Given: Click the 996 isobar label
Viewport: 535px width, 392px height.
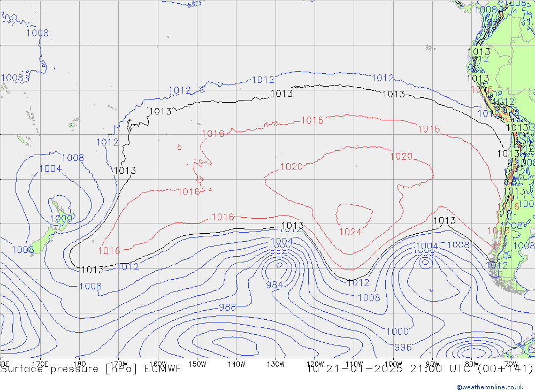Looking at the screenshot, I should pyautogui.click(x=403, y=347).
